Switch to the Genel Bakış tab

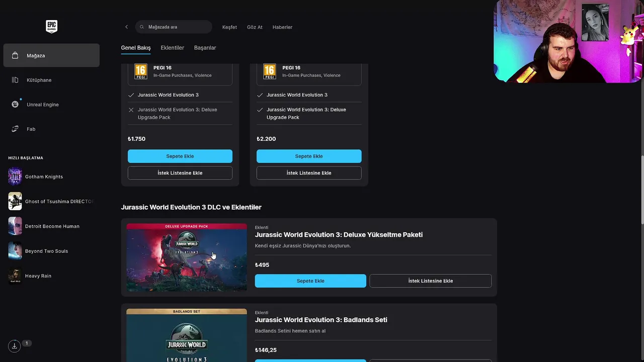[x=136, y=48]
